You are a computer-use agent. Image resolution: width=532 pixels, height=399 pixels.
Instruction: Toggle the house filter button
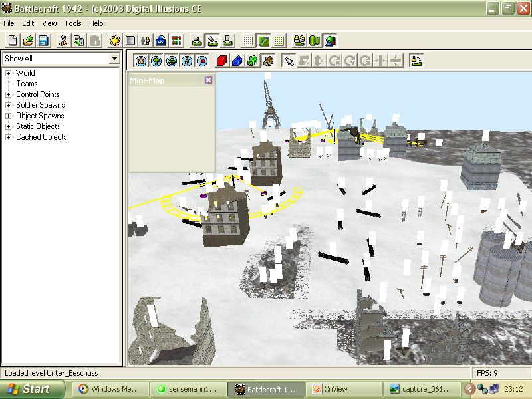coord(141,61)
